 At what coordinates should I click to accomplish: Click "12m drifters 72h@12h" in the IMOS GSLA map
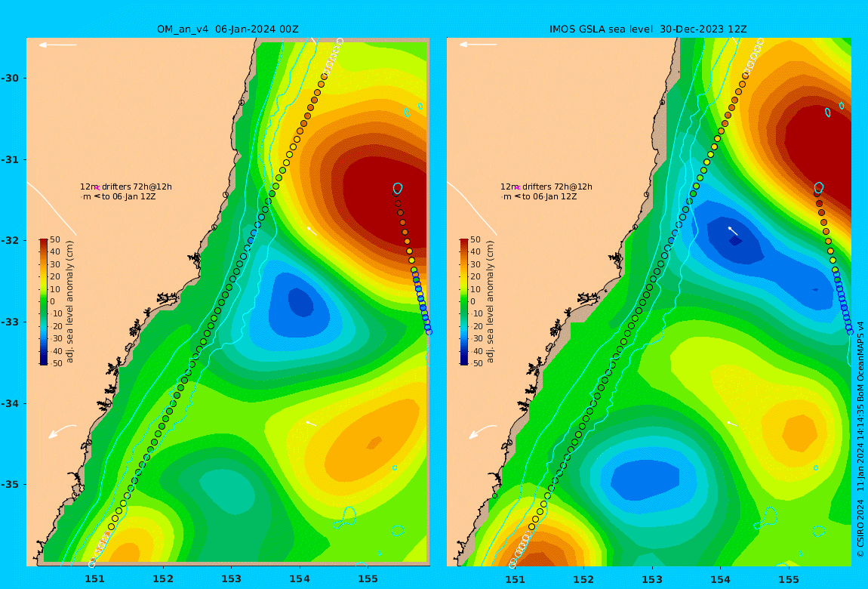coord(546,187)
